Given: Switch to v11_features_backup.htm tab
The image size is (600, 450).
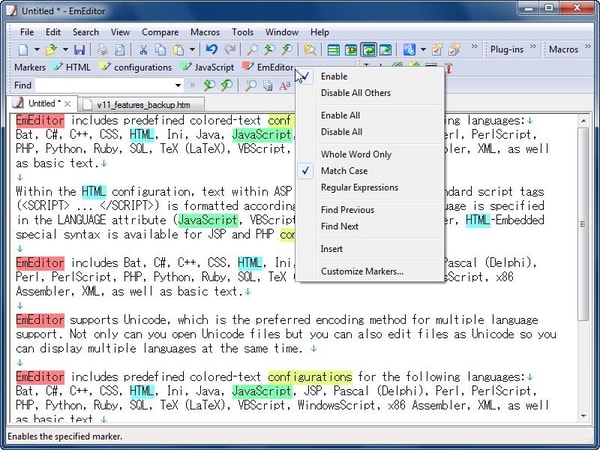Looking at the screenshot, I should (142, 104).
